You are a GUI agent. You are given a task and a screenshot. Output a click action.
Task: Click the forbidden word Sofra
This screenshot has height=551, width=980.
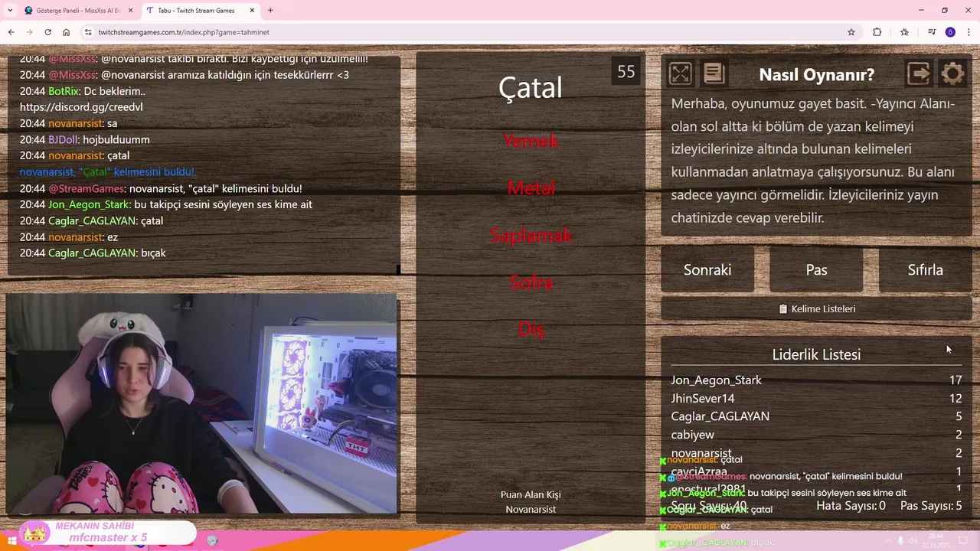(531, 282)
